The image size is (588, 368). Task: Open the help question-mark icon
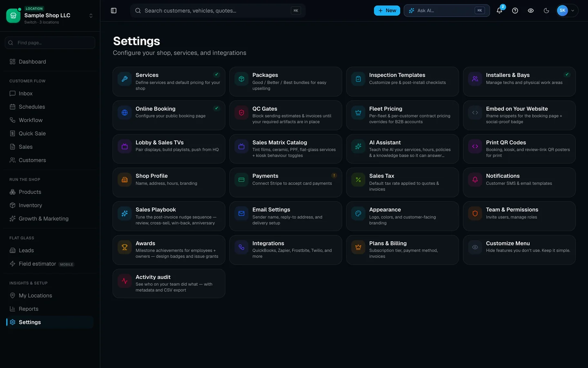point(515,11)
